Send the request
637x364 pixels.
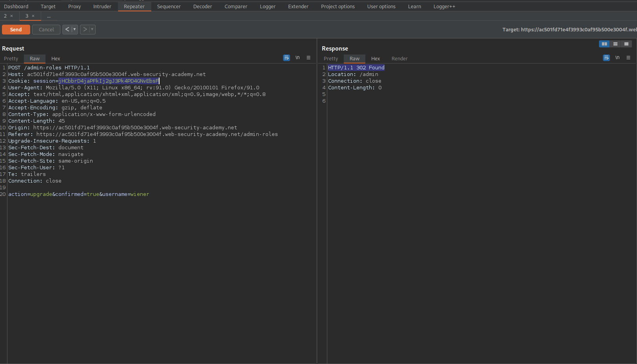pyautogui.click(x=16, y=29)
